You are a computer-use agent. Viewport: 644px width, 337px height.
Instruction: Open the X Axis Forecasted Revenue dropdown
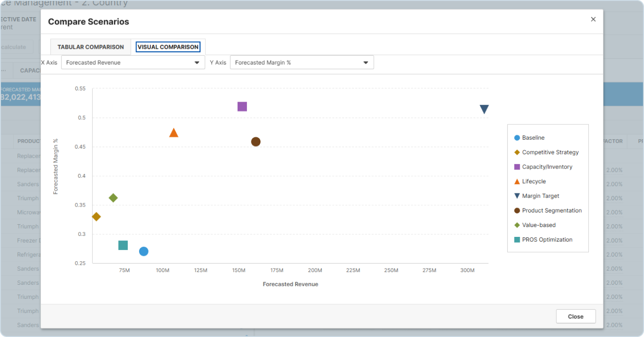click(133, 63)
